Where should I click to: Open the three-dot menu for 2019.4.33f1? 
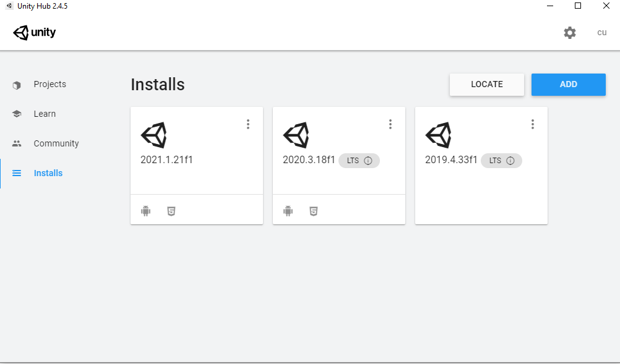533,124
